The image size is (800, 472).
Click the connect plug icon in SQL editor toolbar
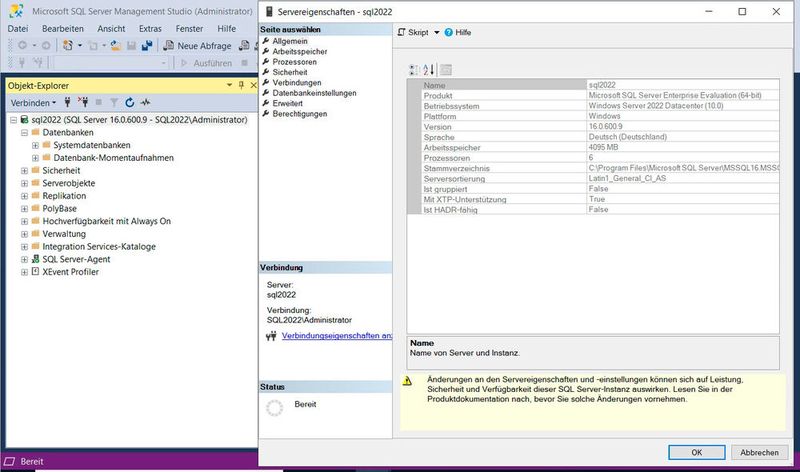coord(21,63)
